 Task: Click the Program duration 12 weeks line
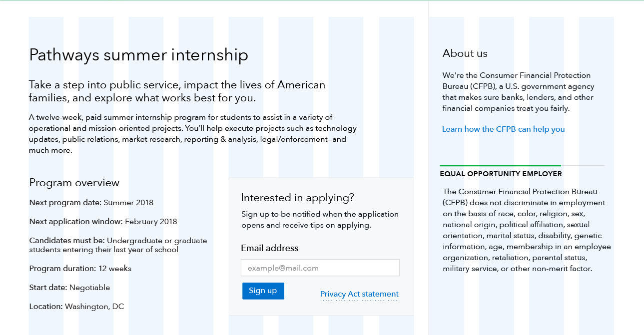click(80, 269)
